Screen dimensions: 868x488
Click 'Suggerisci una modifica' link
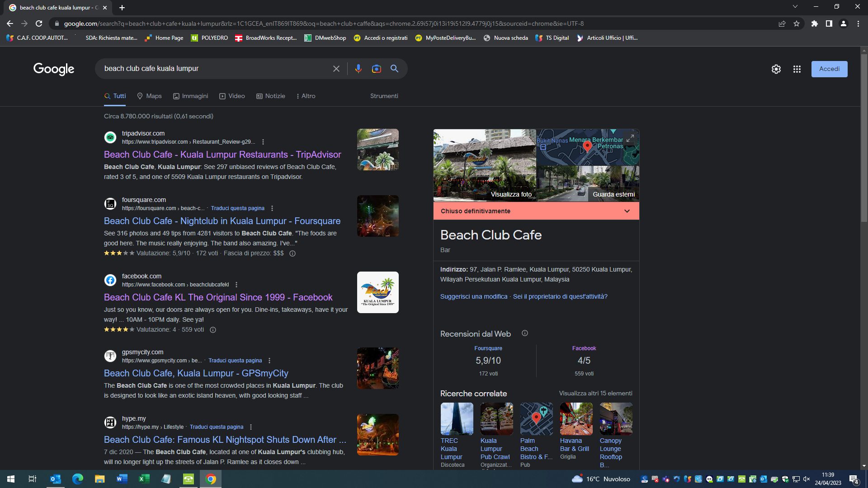pos(473,296)
